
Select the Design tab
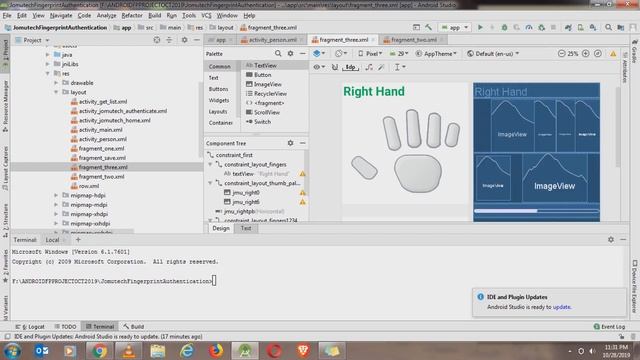pos(221,228)
